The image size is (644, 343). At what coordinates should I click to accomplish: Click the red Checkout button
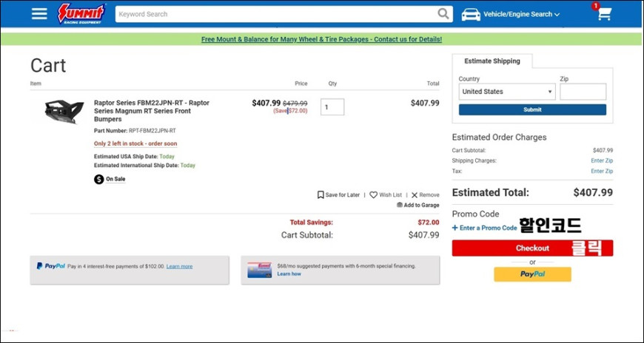(x=532, y=248)
